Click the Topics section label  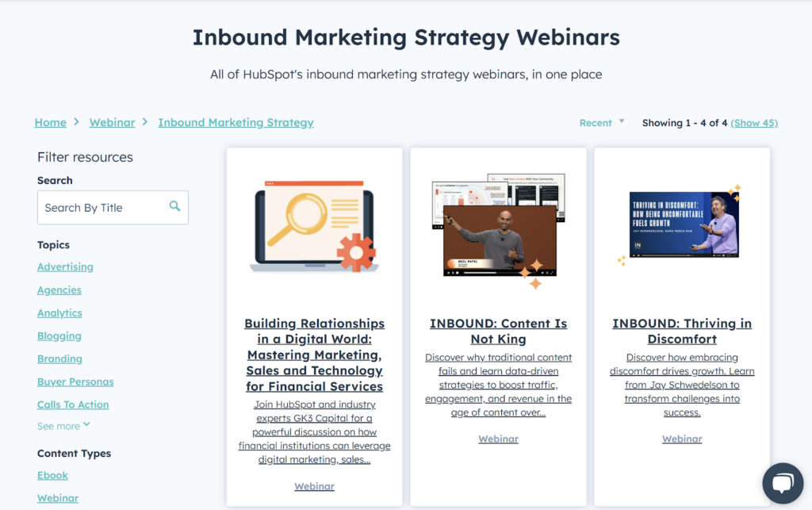(x=53, y=244)
